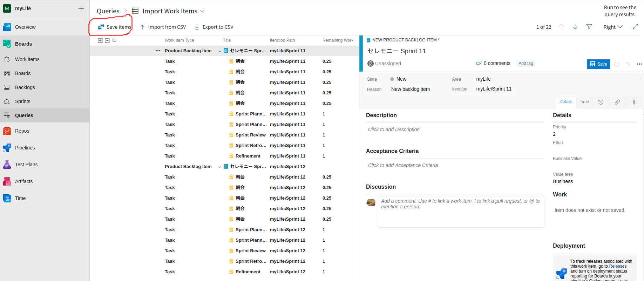Switch to the Time tab
This screenshot has width=644, height=281.
(584, 102)
